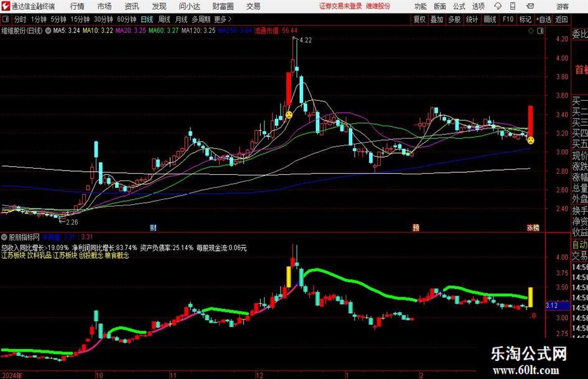
Task: Click the 2.26 low price label
Action: pyautogui.click(x=72, y=222)
